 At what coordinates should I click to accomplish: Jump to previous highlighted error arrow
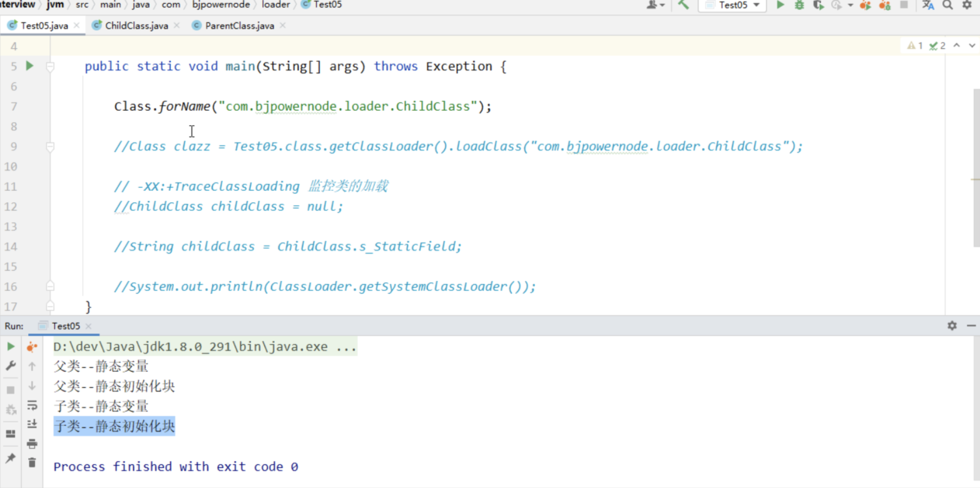coord(956,46)
